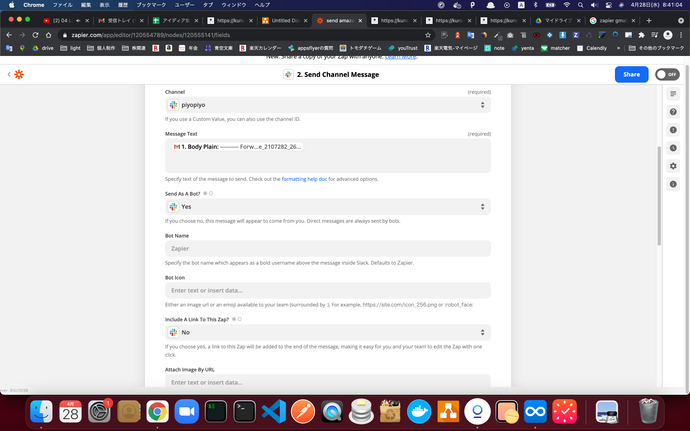
Task: Click the Slack icon beside step title
Action: pyautogui.click(x=288, y=74)
